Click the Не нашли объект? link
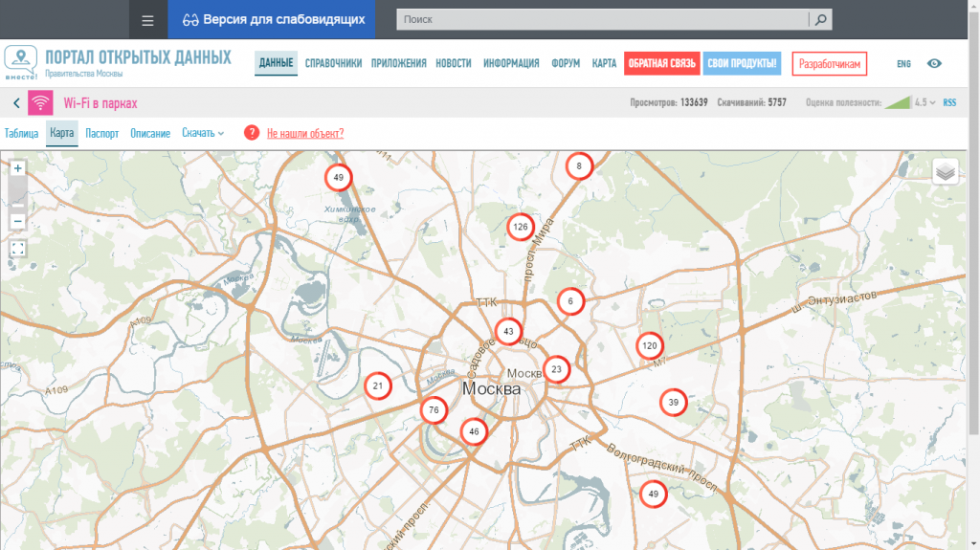The height and width of the screenshot is (550, 980). (x=305, y=133)
